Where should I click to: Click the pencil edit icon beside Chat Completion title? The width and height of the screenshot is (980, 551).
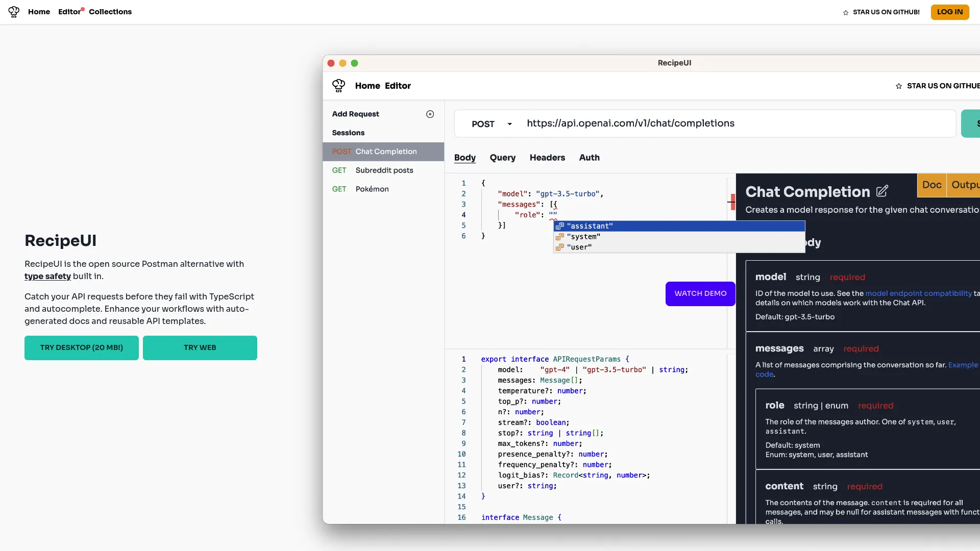click(882, 191)
